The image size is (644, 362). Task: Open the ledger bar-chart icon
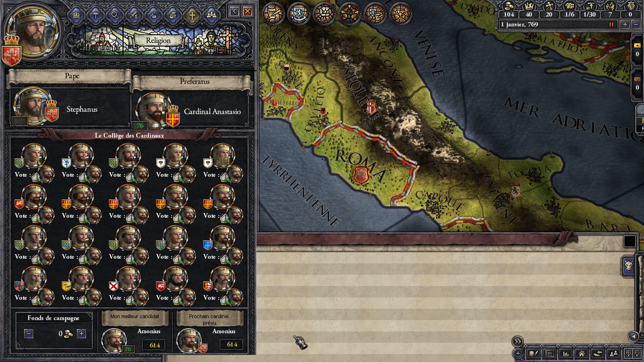[566, 353]
